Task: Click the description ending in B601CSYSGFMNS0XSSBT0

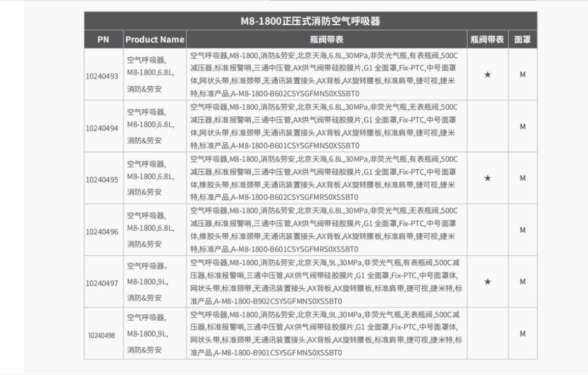Action: pyautogui.click(x=326, y=126)
